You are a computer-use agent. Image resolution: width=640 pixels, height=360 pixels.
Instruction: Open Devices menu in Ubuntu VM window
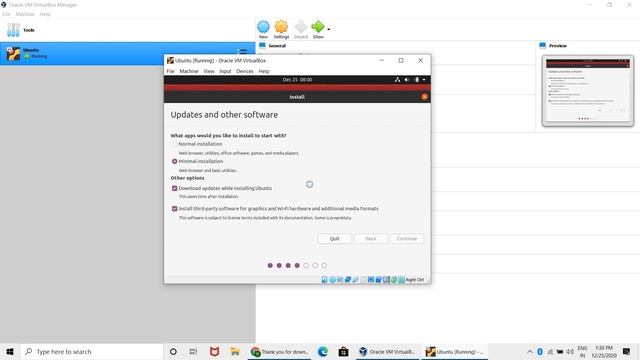coord(245,71)
